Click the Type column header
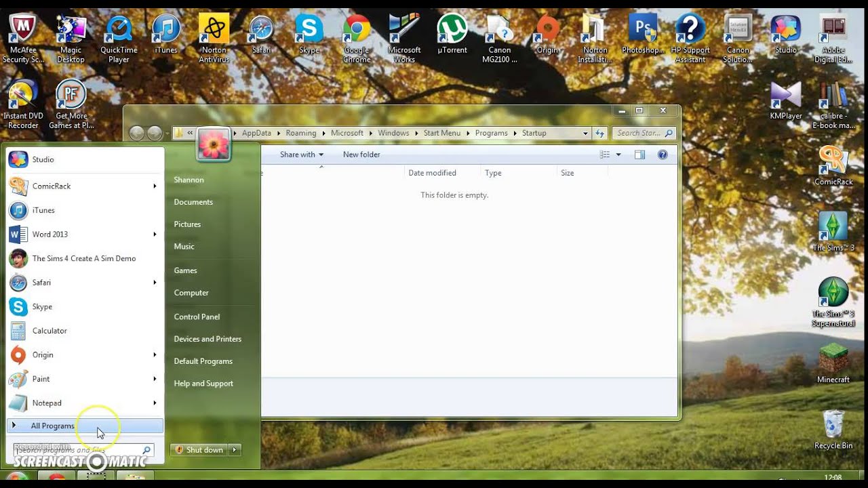The width and height of the screenshot is (868, 488). point(518,173)
